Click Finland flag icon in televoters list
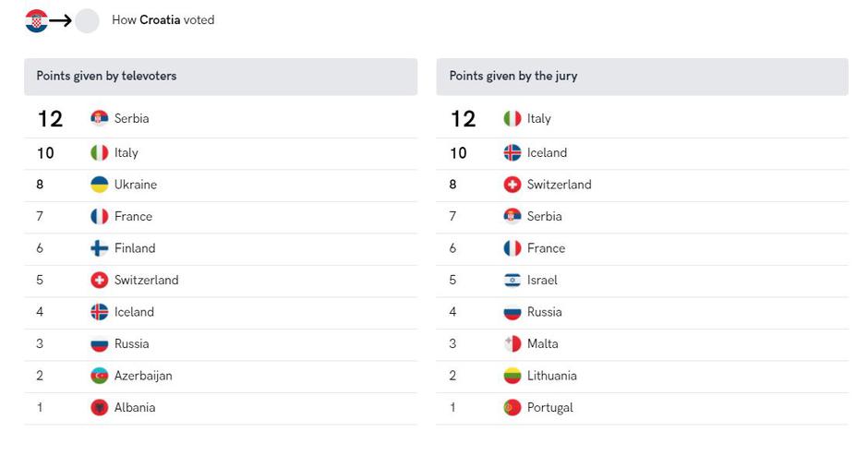The width and height of the screenshot is (868, 456). 100,248
